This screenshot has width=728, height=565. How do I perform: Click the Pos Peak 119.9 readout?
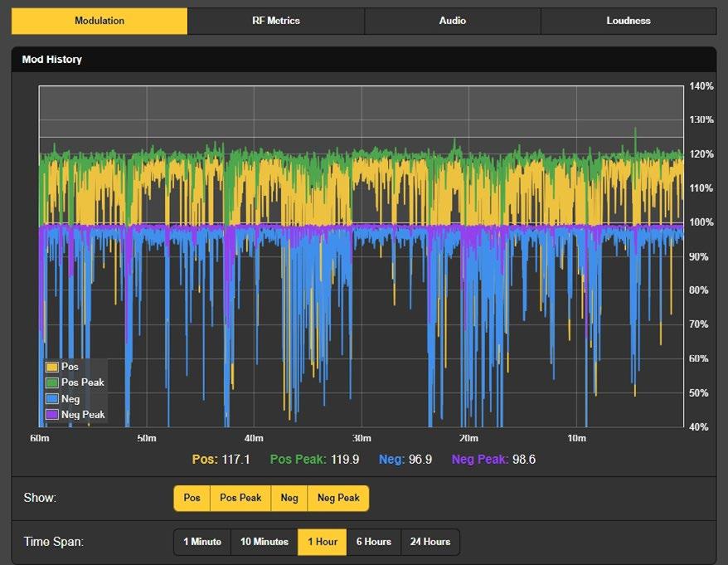coord(314,459)
